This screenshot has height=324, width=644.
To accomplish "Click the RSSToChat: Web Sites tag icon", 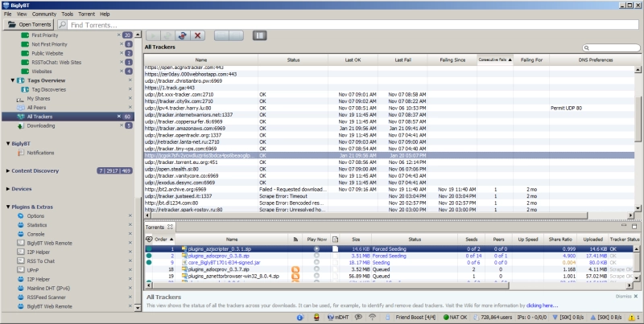I will pos(25,63).
